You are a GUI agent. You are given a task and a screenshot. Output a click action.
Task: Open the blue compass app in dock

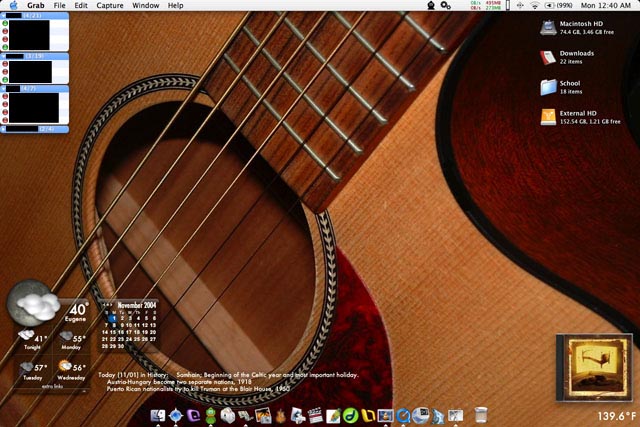pyautogui.click(x=176, y=416)
